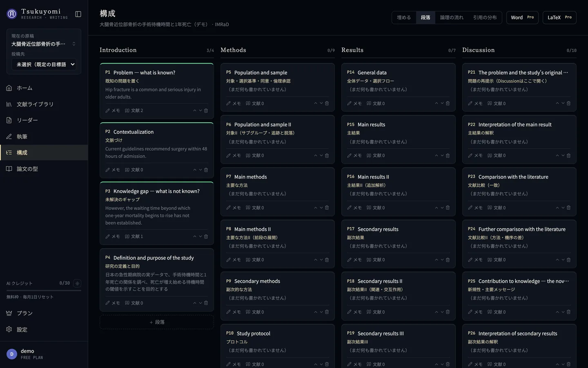The height and width of the screenshot is (368, 588).
Task: Delete paragraph P22 Interpretation of the main result
Action: click(x=568, y=155)
